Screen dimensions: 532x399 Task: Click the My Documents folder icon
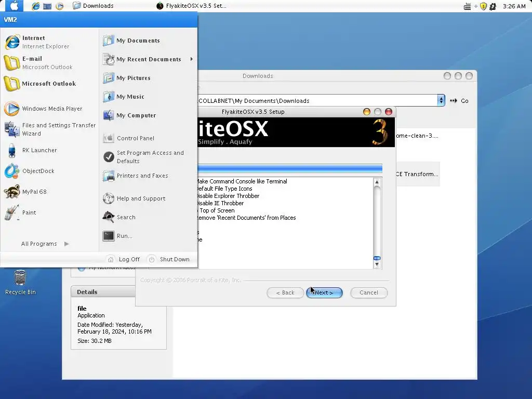(109, 41)
